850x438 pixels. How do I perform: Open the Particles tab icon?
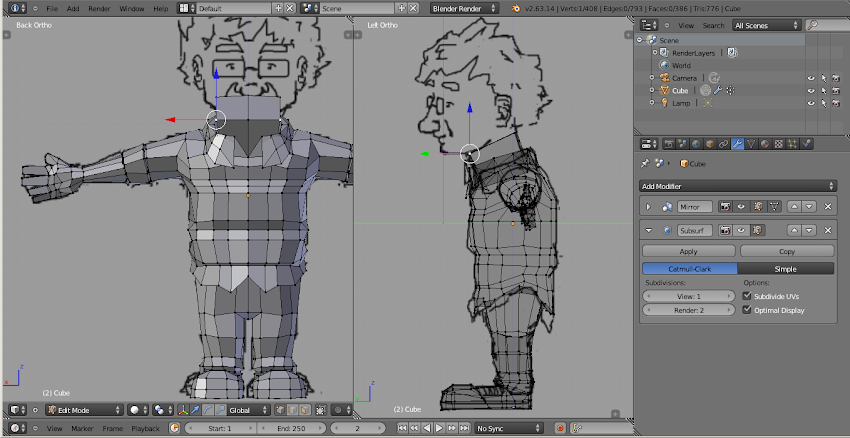(x=793, y=144)
